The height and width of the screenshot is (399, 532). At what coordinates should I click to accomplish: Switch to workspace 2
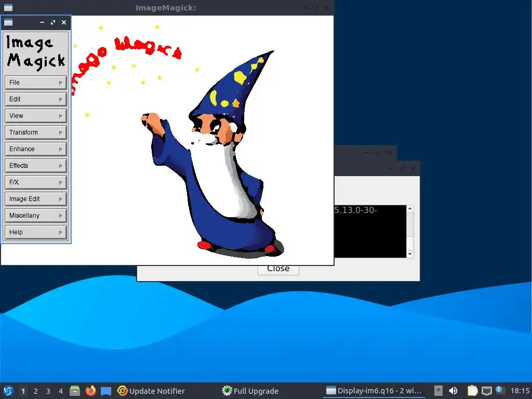(x=36, y=391)
